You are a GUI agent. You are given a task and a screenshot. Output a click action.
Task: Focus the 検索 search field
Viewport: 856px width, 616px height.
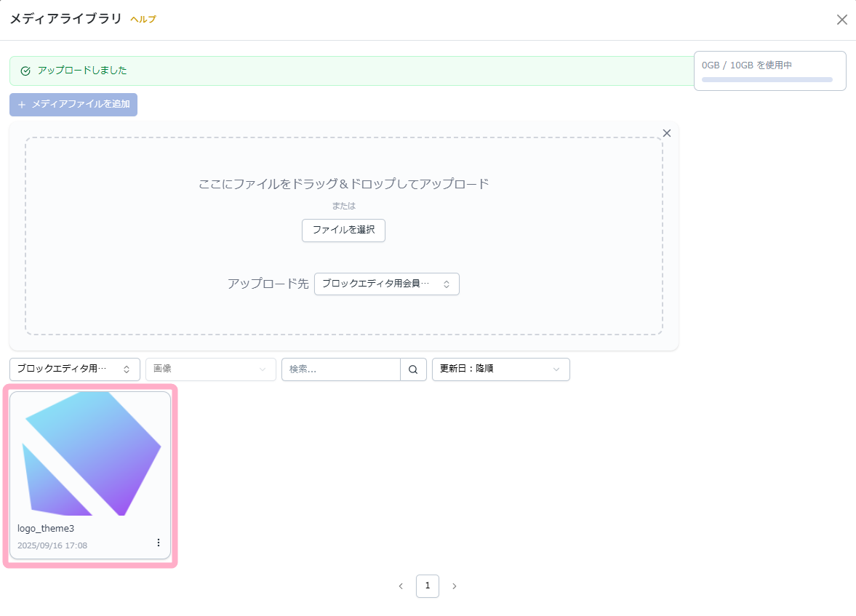340,369
